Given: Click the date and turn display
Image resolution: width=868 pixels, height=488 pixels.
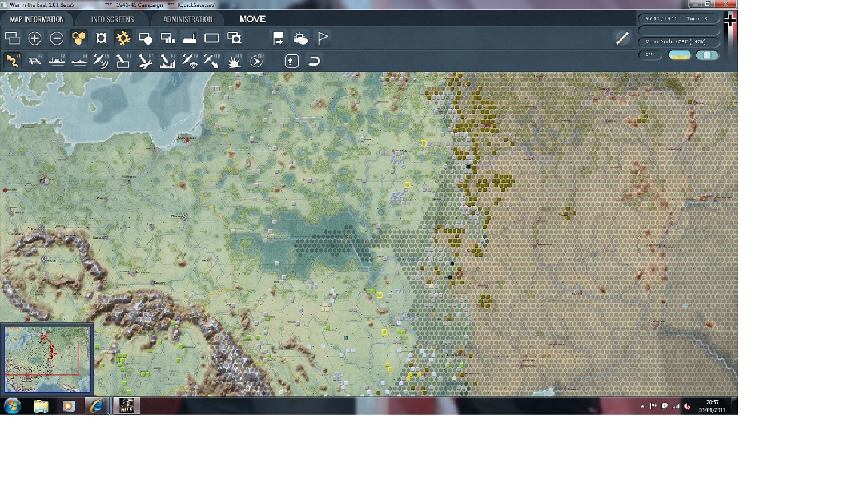Looking at the screenshot, I should pyautogui.click(x=678, y=18).
